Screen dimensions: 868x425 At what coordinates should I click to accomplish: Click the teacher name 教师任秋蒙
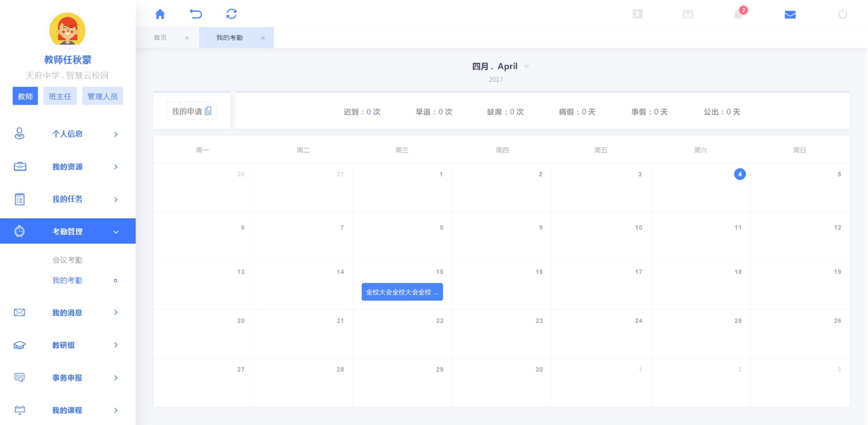pyautogui.click(x=67, y=60)
